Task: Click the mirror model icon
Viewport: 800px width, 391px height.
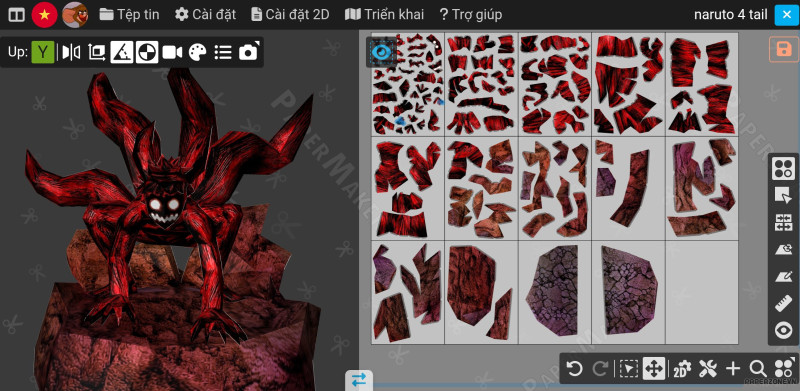Action: coord(71,52)
